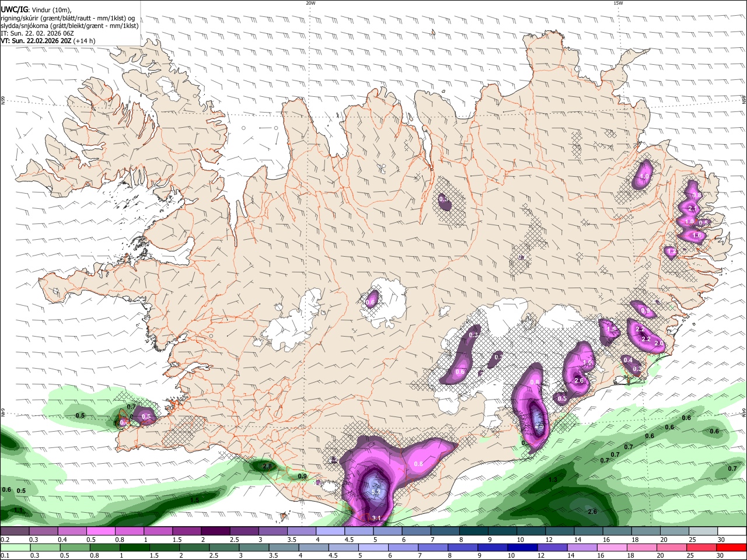Click the 0.9 rain value

(302, 477)
